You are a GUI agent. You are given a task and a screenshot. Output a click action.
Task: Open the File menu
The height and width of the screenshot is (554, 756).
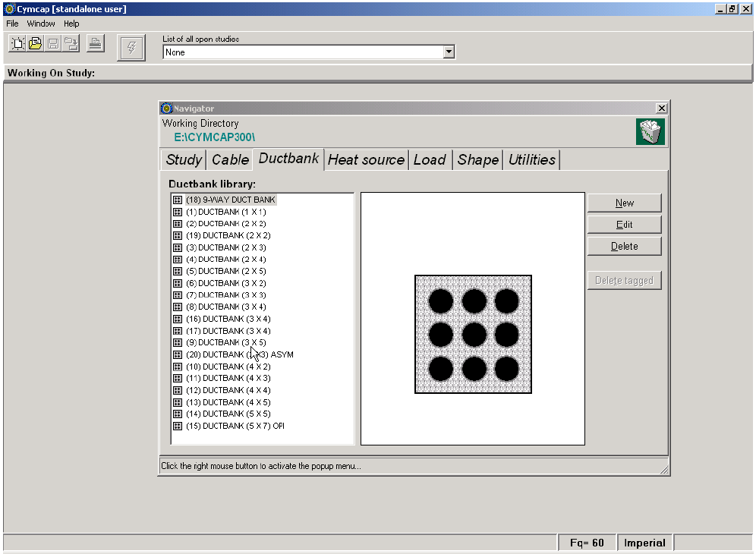coord(12,24)
